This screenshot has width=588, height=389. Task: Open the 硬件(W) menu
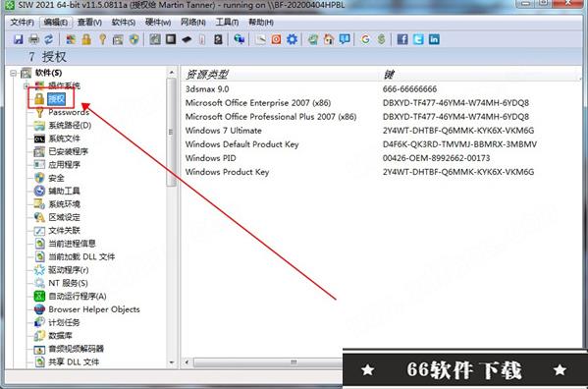click(158, 23)
